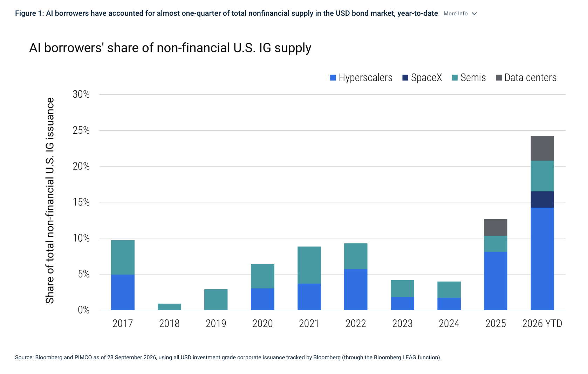This screenshot has height=374, width=588.
Task: Click the 2020 Semis bar segment
Action: (x=262, y=276)
